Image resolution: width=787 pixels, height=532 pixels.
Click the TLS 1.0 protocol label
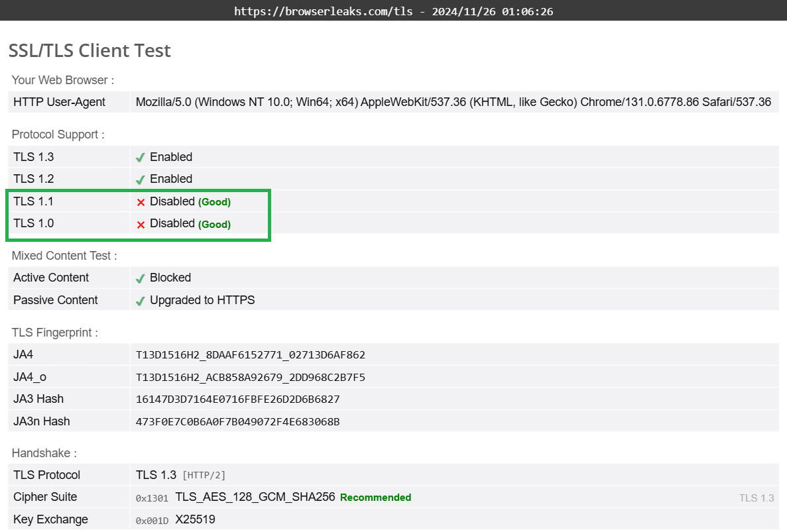coord(34,224)
